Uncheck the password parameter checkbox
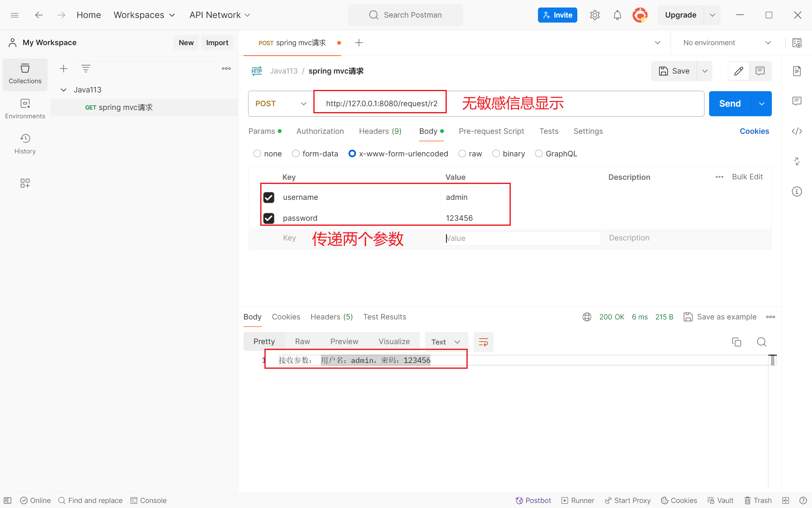Screen dimensions: 812x508 (269, 218)
